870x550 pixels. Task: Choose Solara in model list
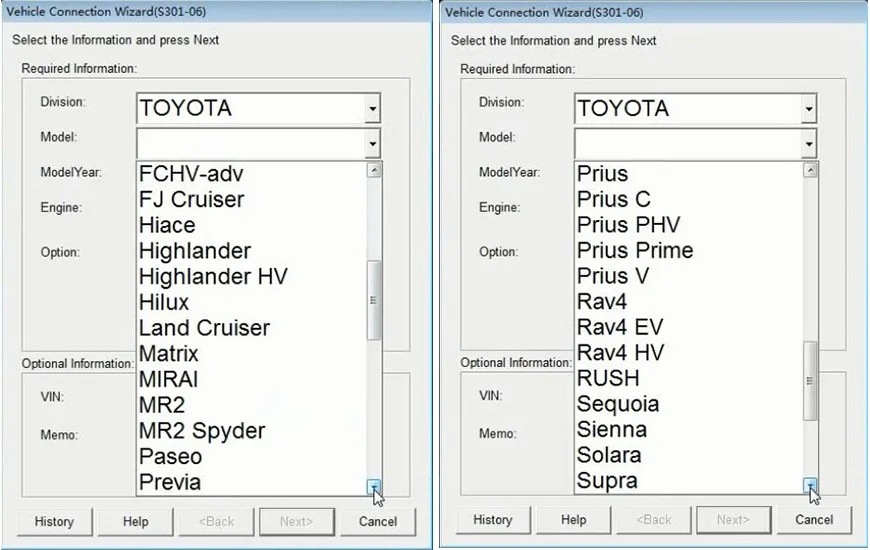[689, 455]
